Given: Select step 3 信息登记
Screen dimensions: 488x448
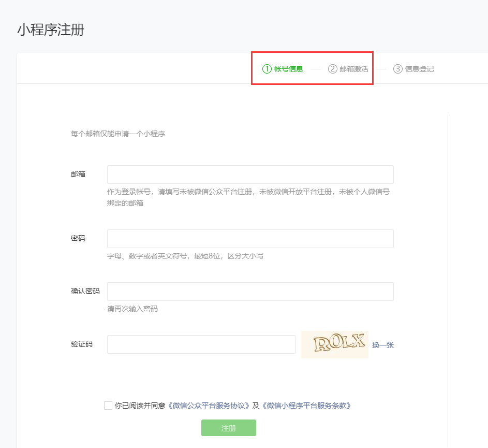Looking at the screenshot, I should coord(413,69).
